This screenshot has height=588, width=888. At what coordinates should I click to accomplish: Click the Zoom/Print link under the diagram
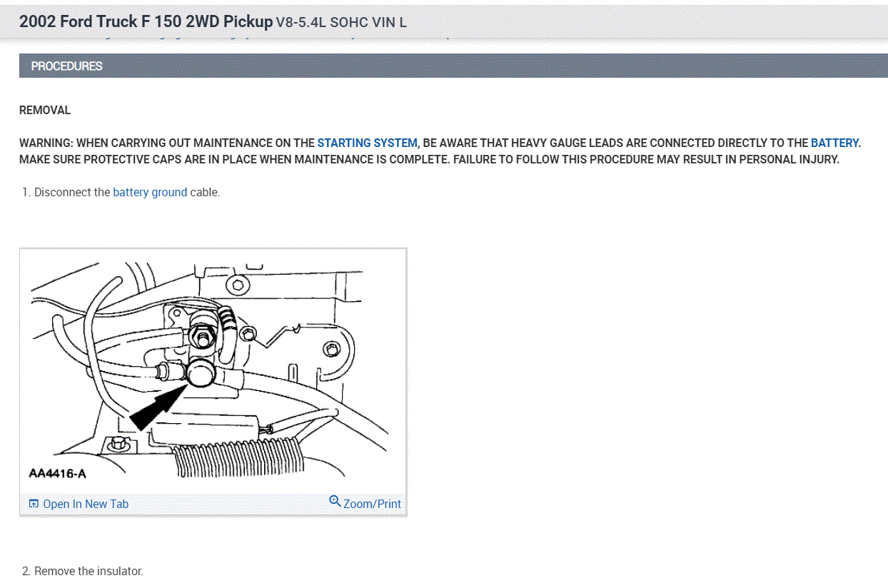tap(372, 504)
